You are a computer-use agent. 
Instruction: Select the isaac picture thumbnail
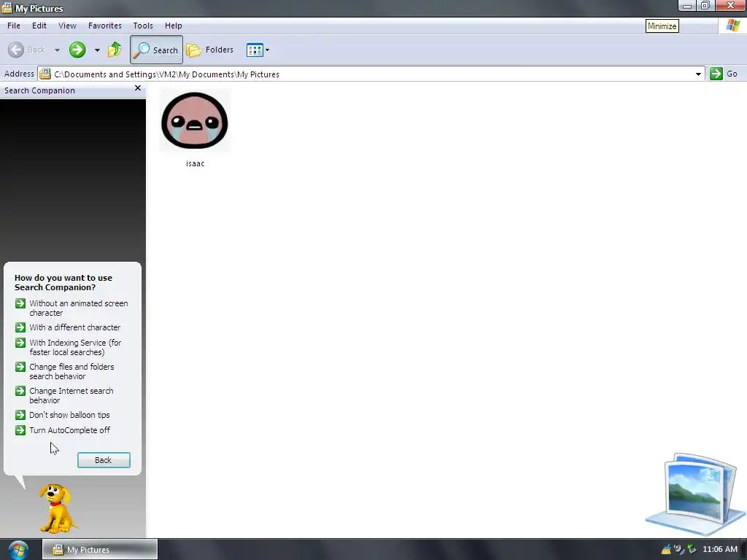pyautogui.click(x=194, y=121)
